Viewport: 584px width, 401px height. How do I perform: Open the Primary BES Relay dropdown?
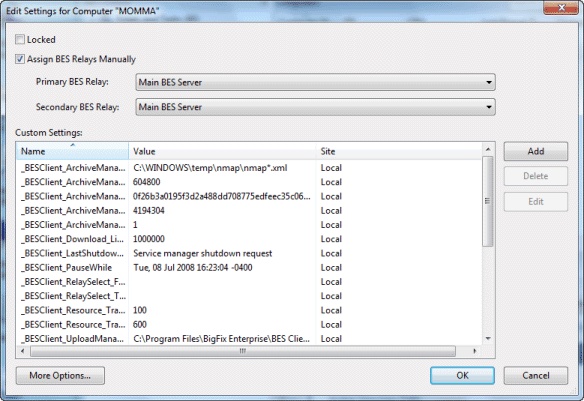(315, 82)
